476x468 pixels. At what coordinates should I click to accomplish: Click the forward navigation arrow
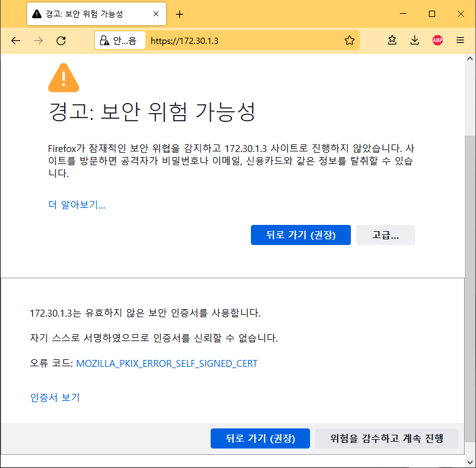point(38,40)
